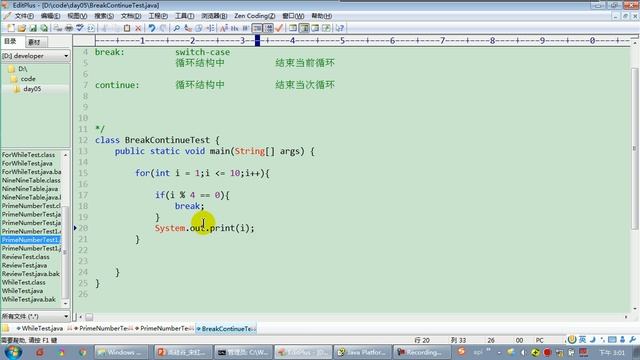Switch to the Recording taskbar button
This screenshot has width=640, height=360.
[421, 352]
